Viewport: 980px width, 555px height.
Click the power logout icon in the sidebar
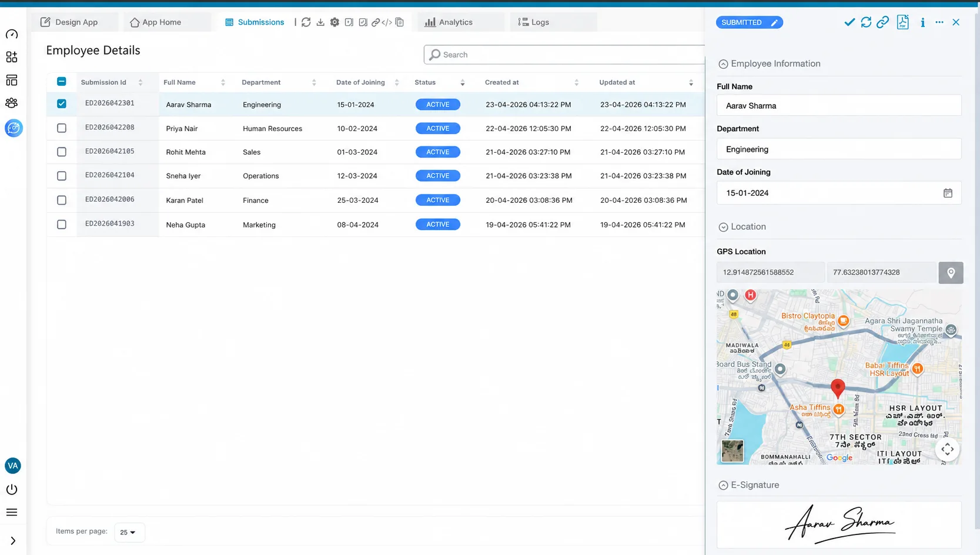click(x=12, y=489)
